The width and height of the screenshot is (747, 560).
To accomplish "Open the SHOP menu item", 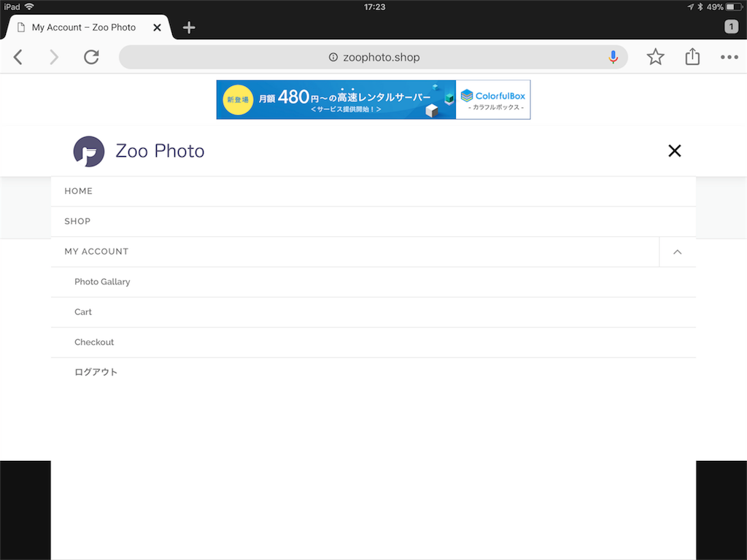I will pos(373,222).
